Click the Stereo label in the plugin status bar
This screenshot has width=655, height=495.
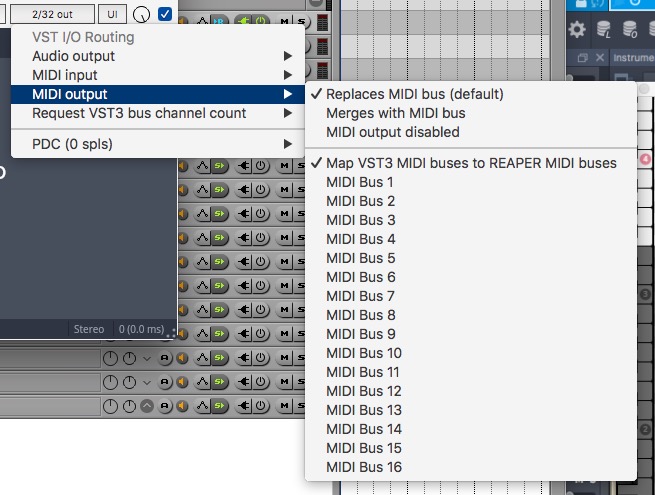click(89, 330)
